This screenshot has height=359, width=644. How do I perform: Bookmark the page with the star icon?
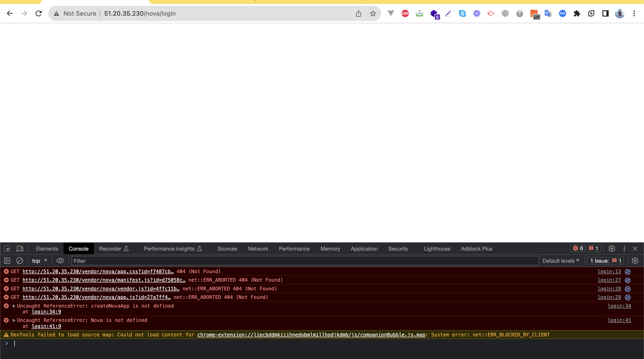click(x=373, y=13)
